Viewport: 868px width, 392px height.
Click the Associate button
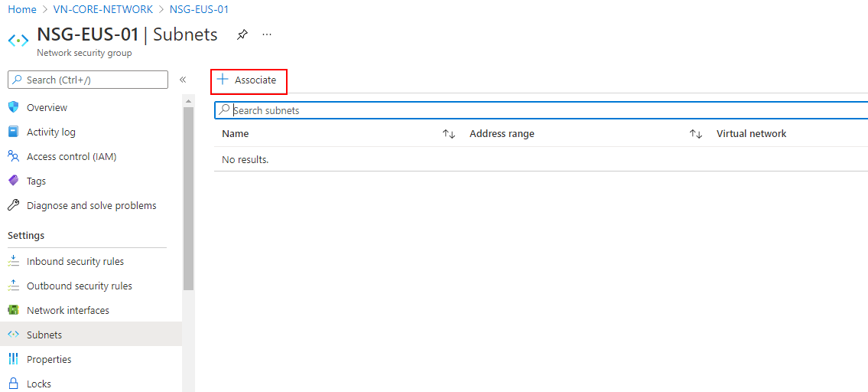(248, 80)
